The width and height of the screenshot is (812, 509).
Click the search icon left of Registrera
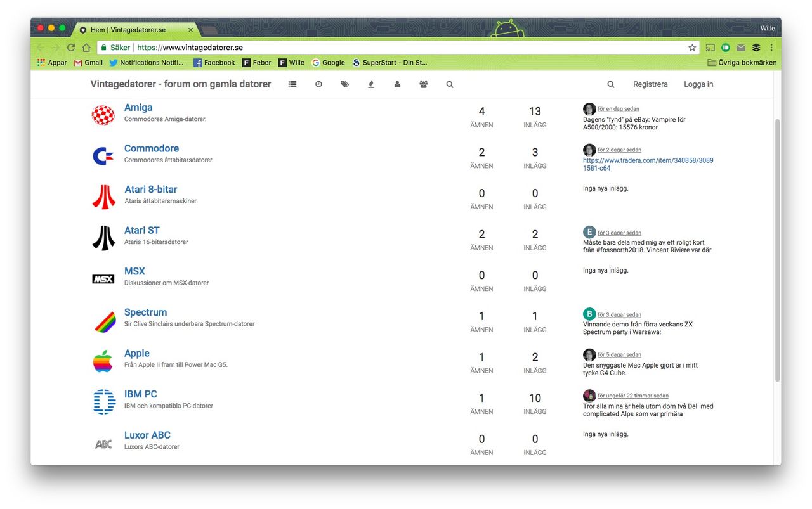pos(611,84)
